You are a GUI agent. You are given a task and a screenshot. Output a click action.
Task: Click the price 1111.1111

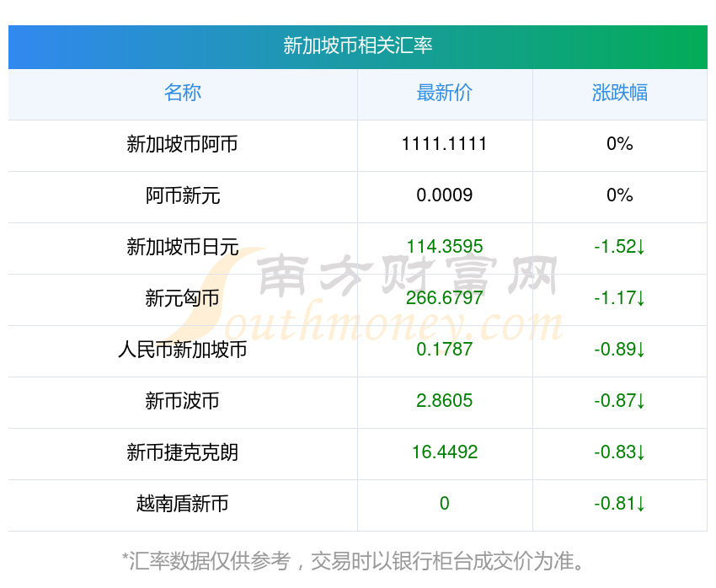(444, 144)
